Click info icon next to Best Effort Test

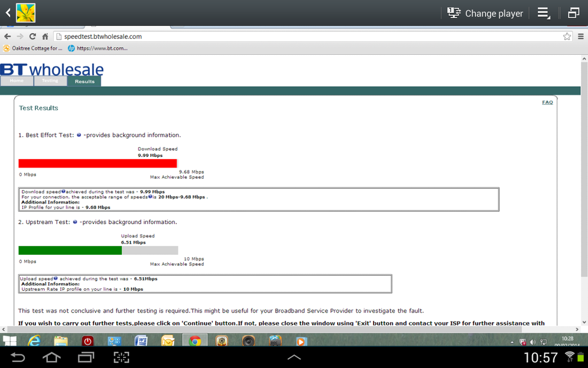click(79, 135)
